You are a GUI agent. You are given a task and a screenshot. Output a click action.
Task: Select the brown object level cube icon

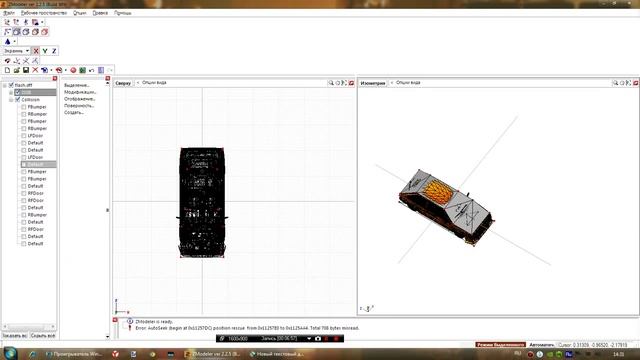point(35,32)
